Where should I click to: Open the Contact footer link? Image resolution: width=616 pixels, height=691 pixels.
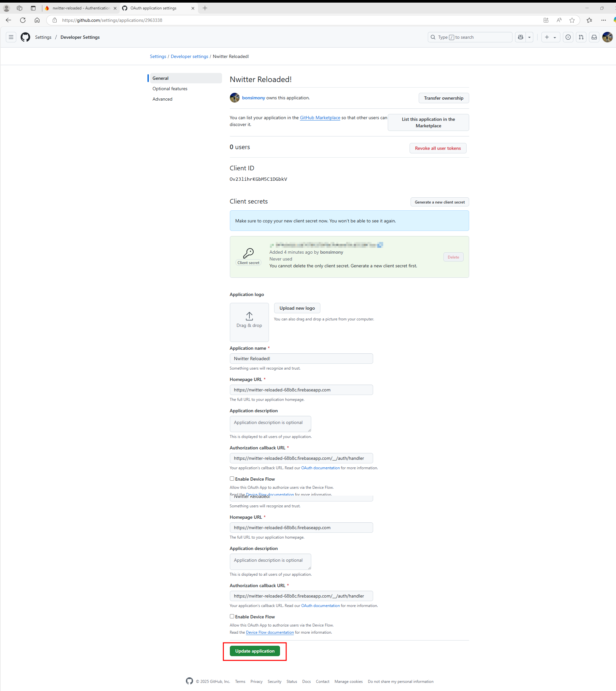pyautogui.click(x=323, y=682)
